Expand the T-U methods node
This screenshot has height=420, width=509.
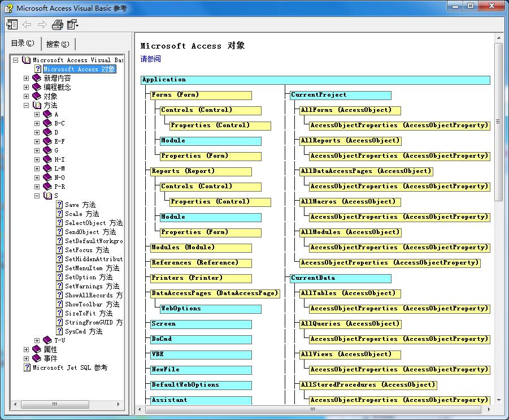pos(37,340)
